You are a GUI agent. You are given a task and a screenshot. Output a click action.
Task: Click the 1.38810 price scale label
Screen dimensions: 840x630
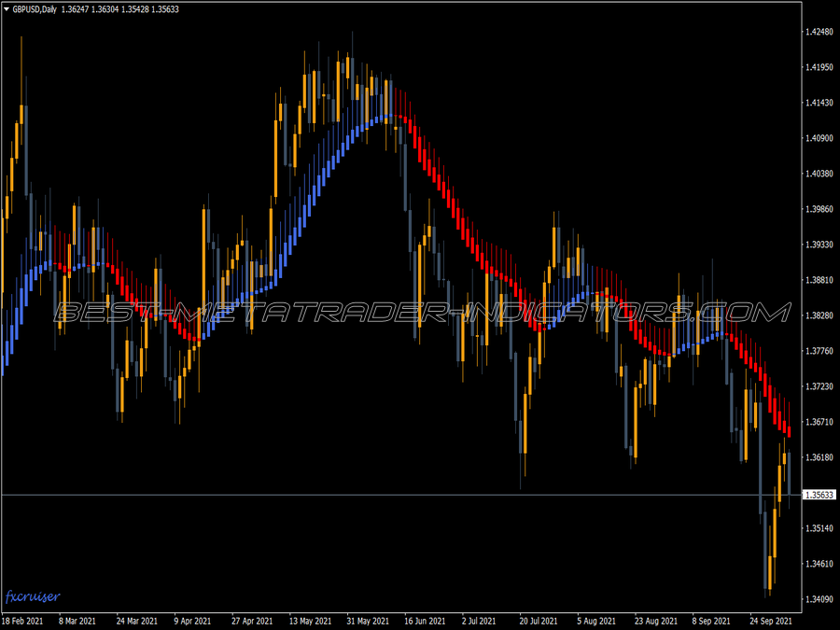click(x=819, y=280)
